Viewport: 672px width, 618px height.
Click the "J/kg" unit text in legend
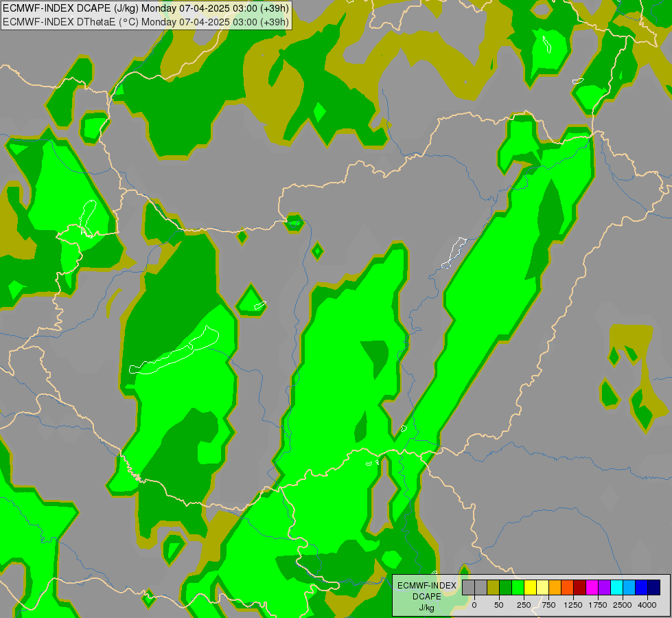point(427,608)
